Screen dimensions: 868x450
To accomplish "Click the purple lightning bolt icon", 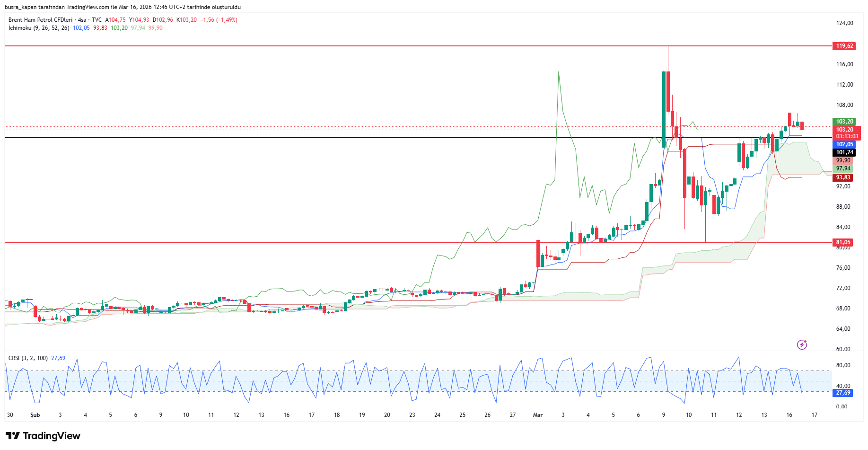I will (802, 344).
